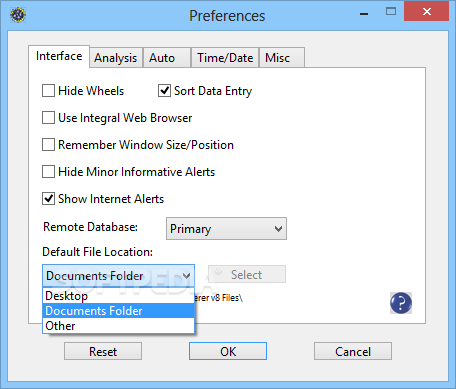456x389 pixels.
Task: Open the Auto tab
Action: [167, 58]
